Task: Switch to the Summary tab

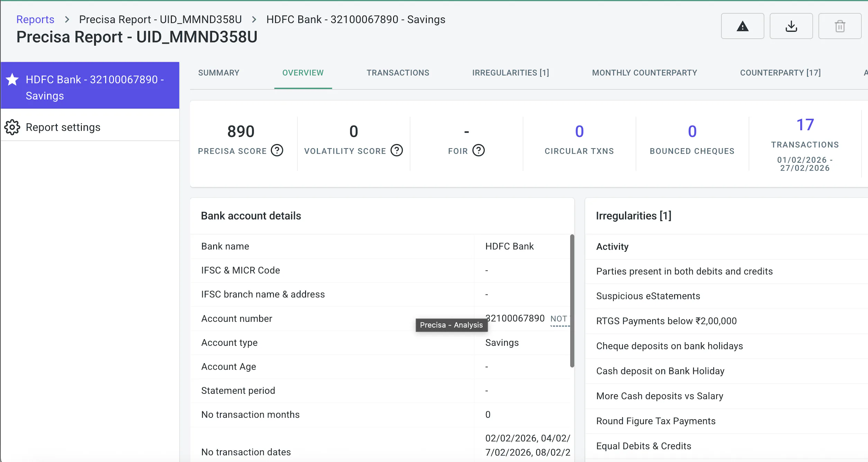Action: coord(219,73)
